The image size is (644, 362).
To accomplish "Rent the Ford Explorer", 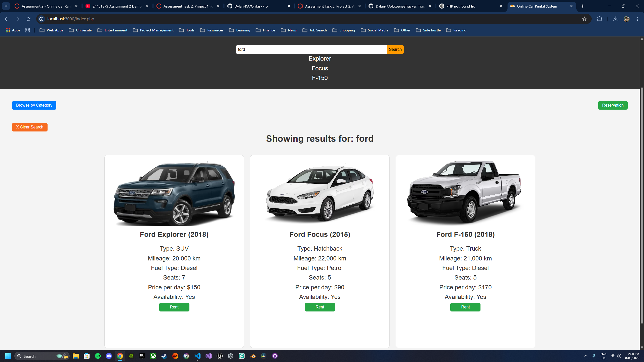I will coord(174,307).
